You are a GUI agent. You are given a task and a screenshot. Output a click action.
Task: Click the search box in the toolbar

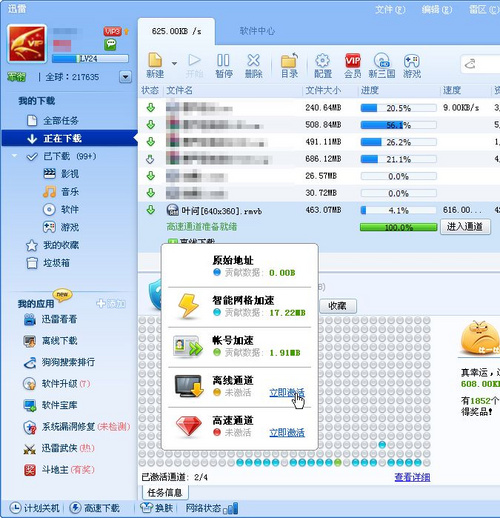pyautogui.click(x=480, y=64)
